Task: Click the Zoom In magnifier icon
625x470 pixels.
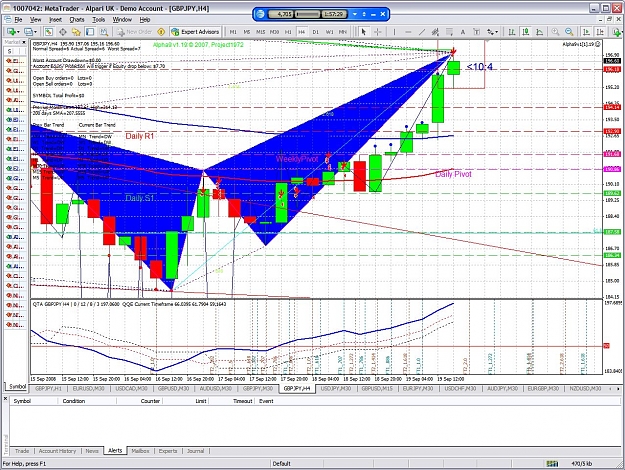Action: [x=555, y=32]
